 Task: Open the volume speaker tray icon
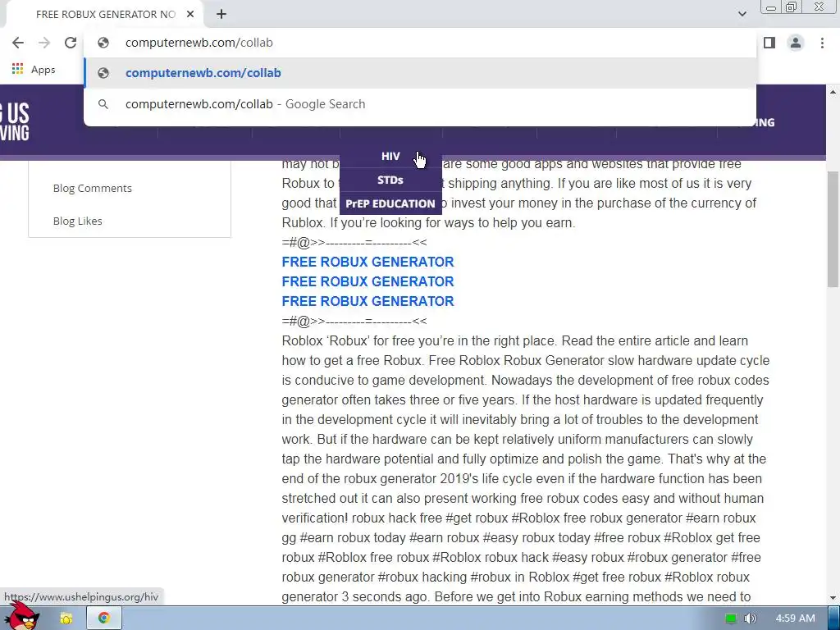pos(750,619)
